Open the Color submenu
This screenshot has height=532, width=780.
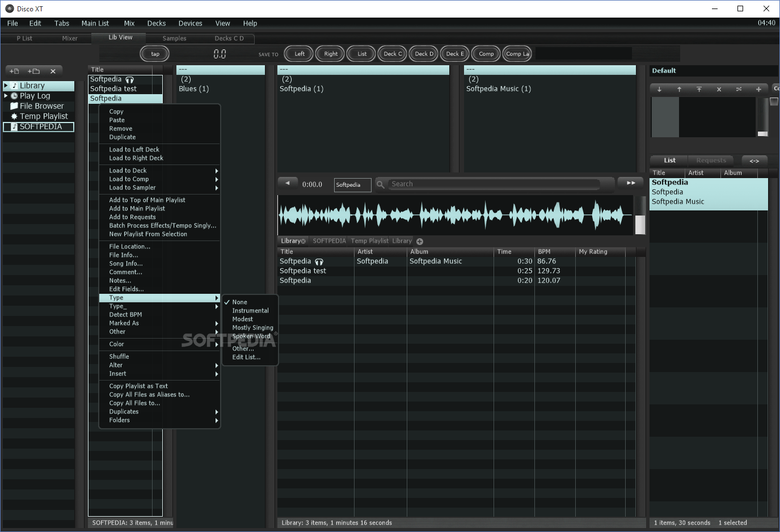159,344
